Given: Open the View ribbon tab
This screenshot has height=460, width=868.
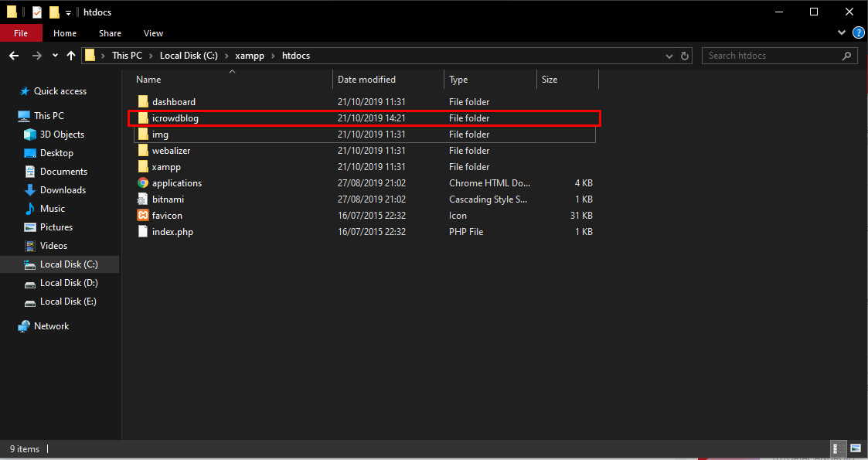Looking at the screenshot, I should [x=153, y=33].
